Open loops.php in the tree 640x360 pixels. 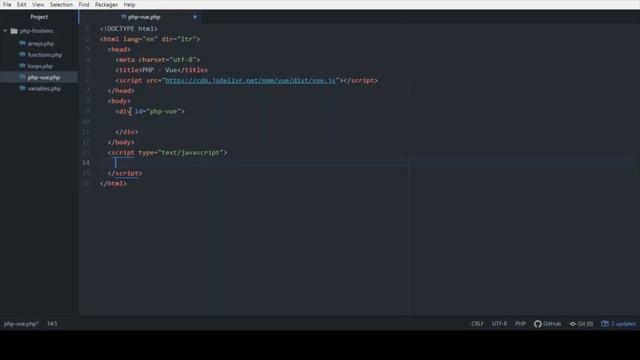click(x=40, y=66)
